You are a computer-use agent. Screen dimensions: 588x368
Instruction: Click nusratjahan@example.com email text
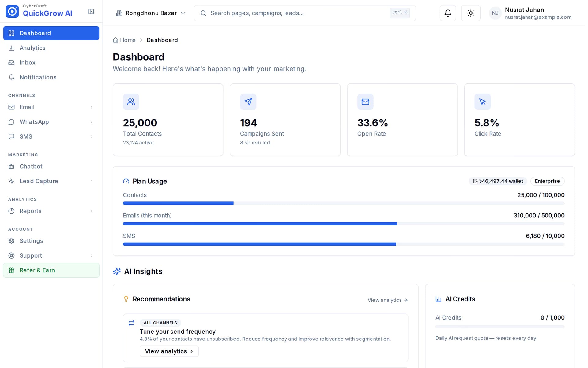[x=538, y=17]
